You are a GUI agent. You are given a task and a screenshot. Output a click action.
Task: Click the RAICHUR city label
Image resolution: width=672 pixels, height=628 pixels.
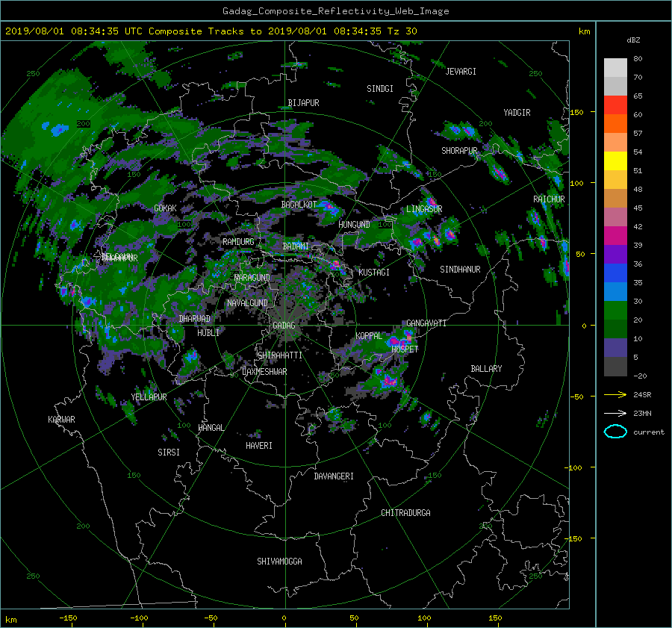tap(549, 199)
